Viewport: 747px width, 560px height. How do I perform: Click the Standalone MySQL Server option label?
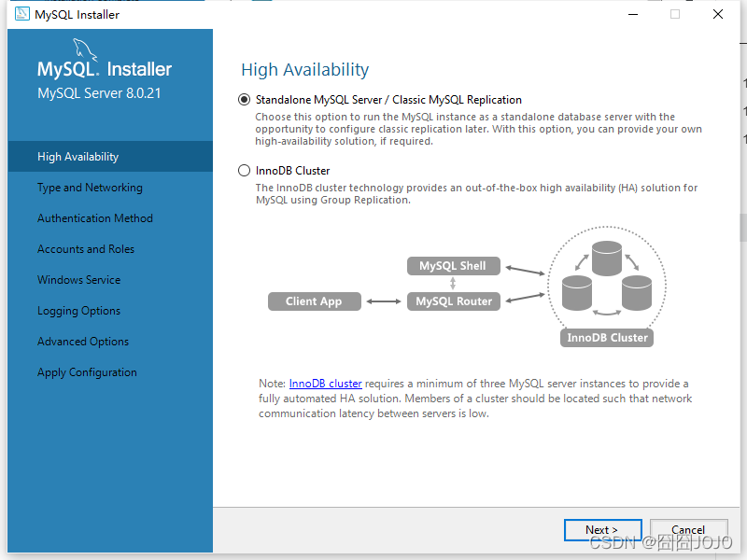pos(388,100)
